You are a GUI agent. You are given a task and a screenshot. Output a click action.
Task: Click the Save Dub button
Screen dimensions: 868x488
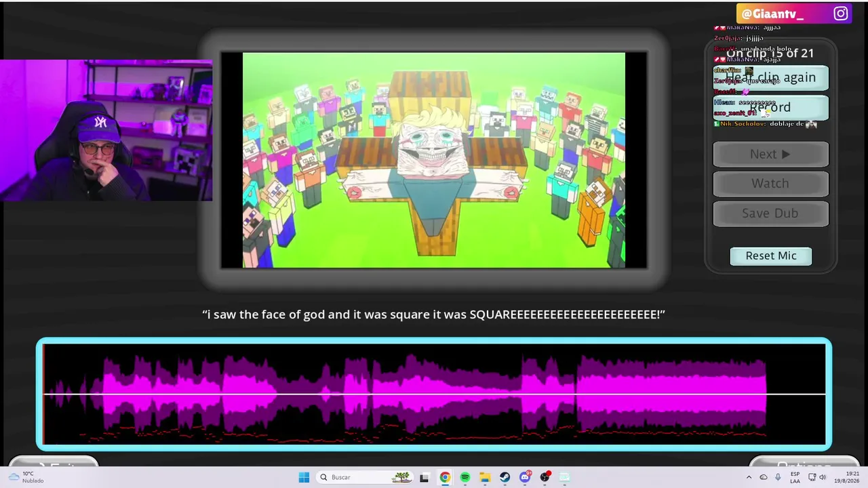coord(770,213)
